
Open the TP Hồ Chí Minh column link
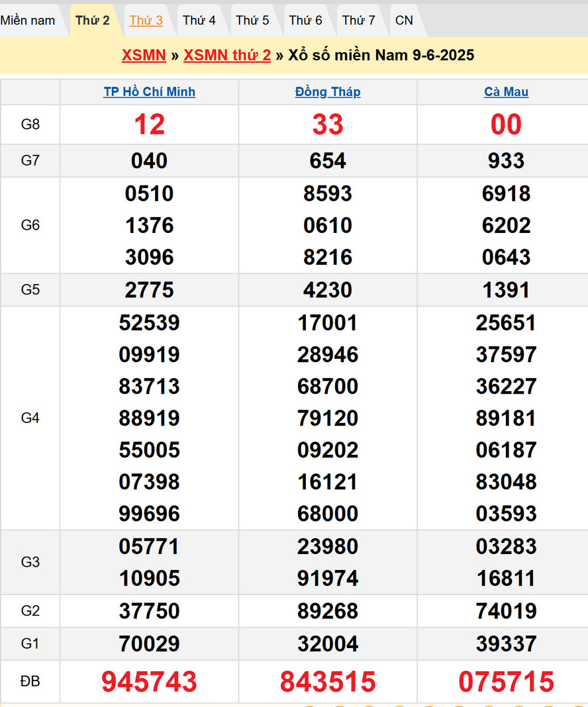coord(149,92)
